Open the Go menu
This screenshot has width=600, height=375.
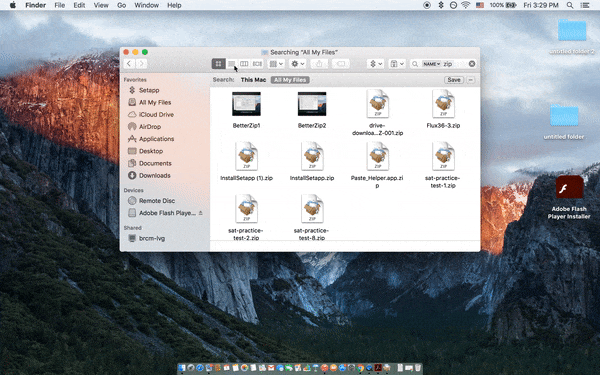coord(121,5)
